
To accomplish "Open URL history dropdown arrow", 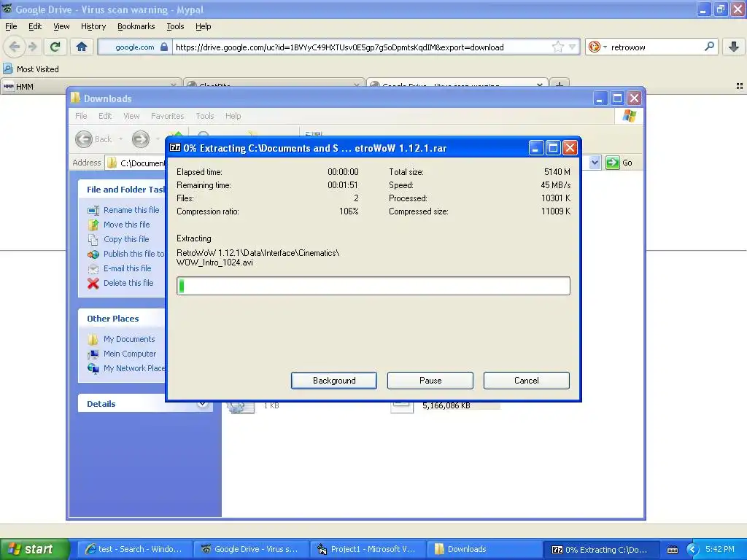I will pyautogui.click(x=572, y=47).
